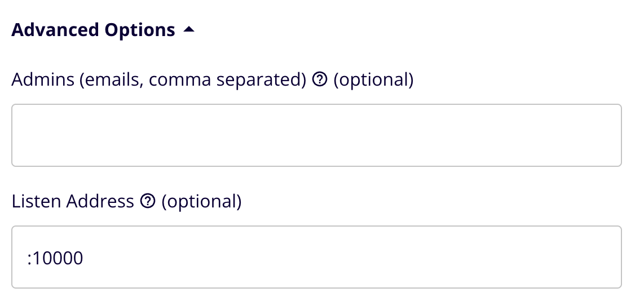Screen dimensions: 644x301
Task: Click the :10000 value text
Action: (55, 258)
